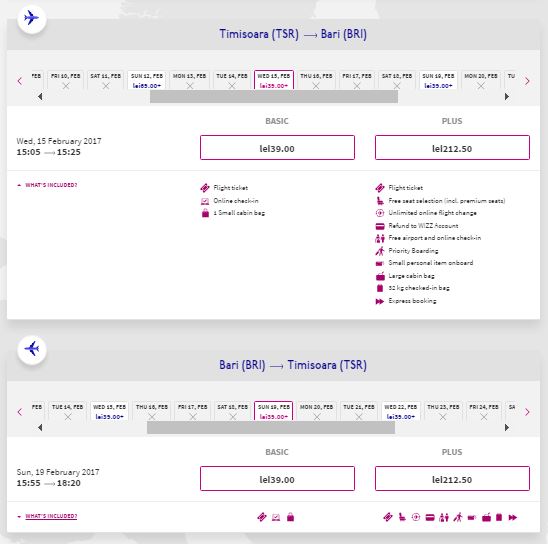Click the return flight airplane icon
The width and height of the screenshot is (548, 544).
tap(31, 349)
